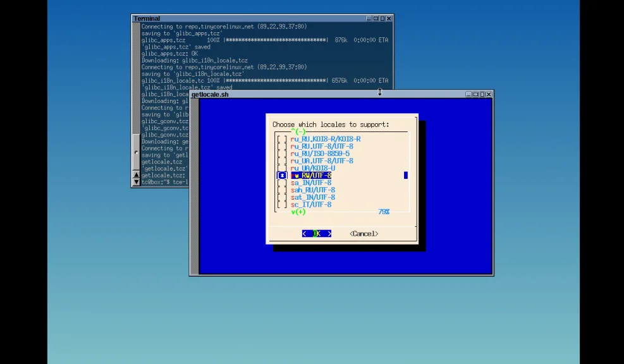The width and height of the screenshot is (624, 364).
Task: Check the sat_IN/UTF-8 locale option
Action: [282, 197]
